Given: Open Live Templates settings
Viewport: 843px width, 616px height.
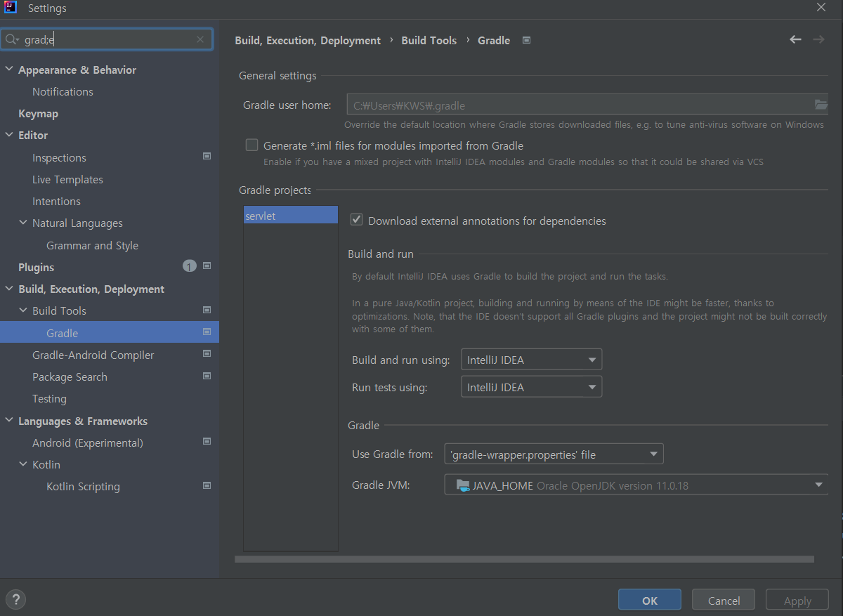Looking at the screenshot, I should 67,179.
